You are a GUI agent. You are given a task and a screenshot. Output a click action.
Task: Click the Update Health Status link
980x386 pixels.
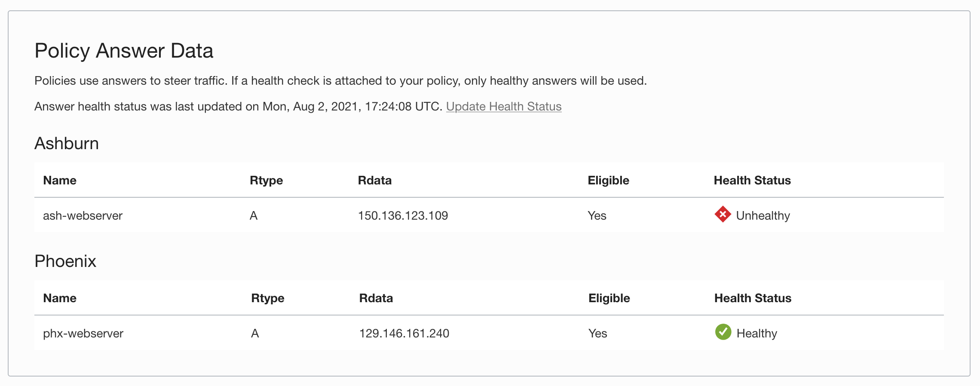point(503,107)
